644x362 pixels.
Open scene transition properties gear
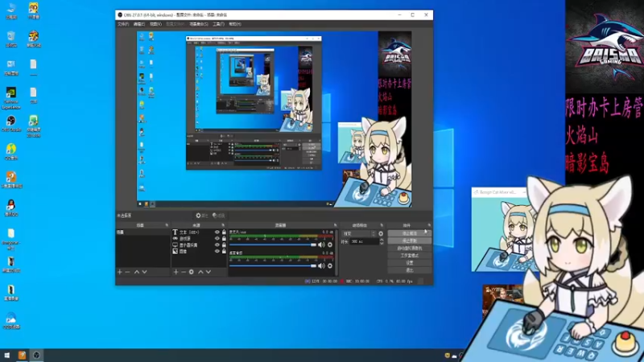pyautogui.click(x=381, y=233)
